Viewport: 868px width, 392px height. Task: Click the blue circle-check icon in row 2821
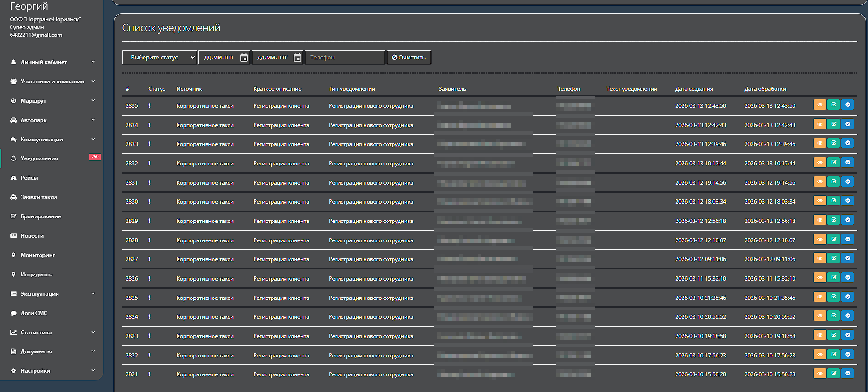point(847,374)
